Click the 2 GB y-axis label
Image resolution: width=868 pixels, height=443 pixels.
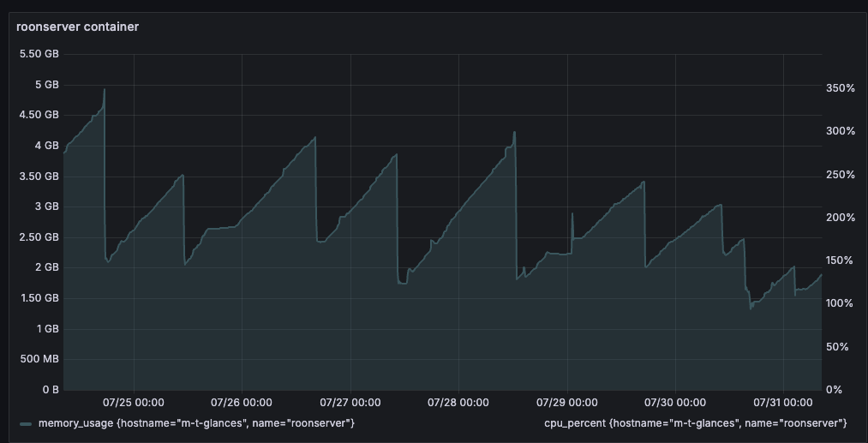pos(46,267)
